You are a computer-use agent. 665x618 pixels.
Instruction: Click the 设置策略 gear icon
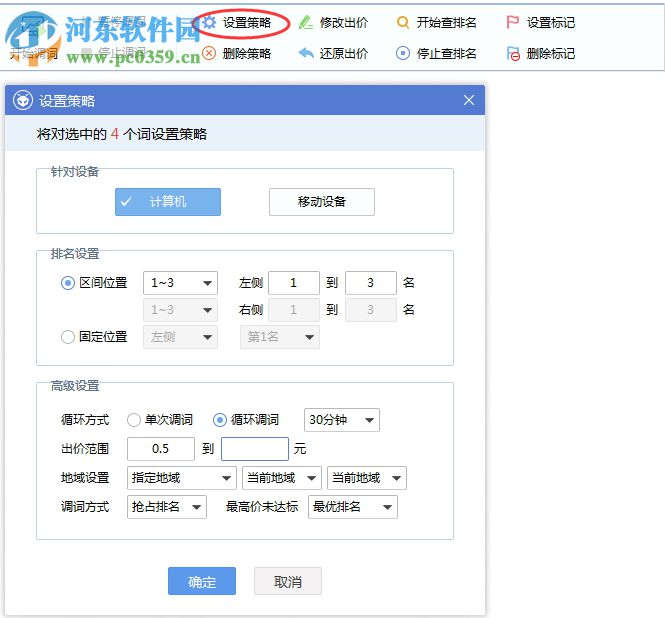coord(209,22)
